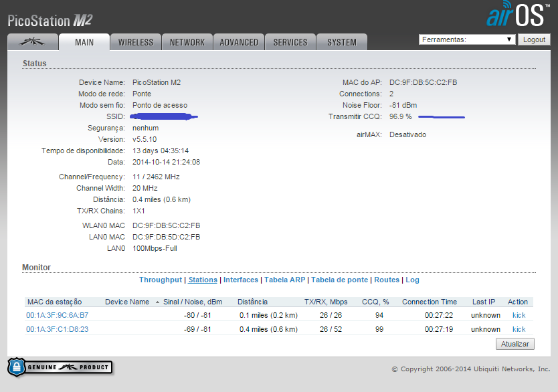The width and height of the screenshot is (558, 392).
Task: Open the Ubiquiti logo tab
Action: [33, 42]
